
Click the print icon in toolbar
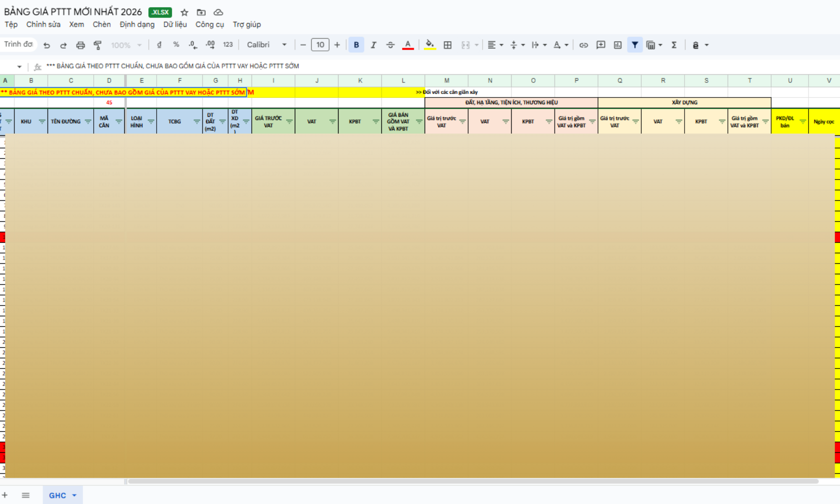[x=80, y=45]
